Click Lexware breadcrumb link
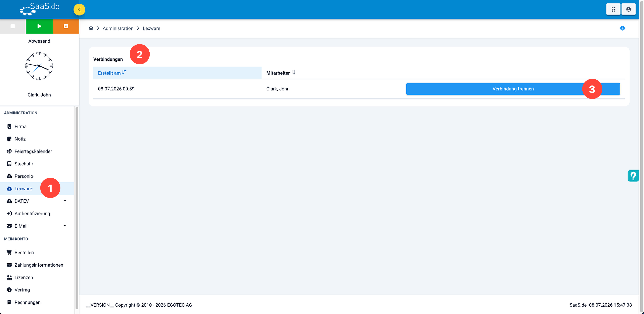Screen dimensions: 644x314 (x=151, y=28)
